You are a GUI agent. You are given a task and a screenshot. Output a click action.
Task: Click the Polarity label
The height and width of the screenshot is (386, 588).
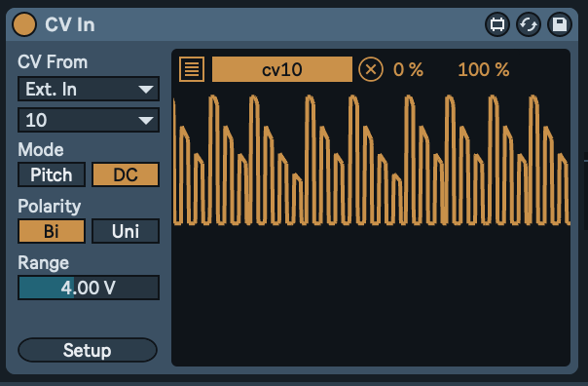pyautogui.click(x=50, y=207)
